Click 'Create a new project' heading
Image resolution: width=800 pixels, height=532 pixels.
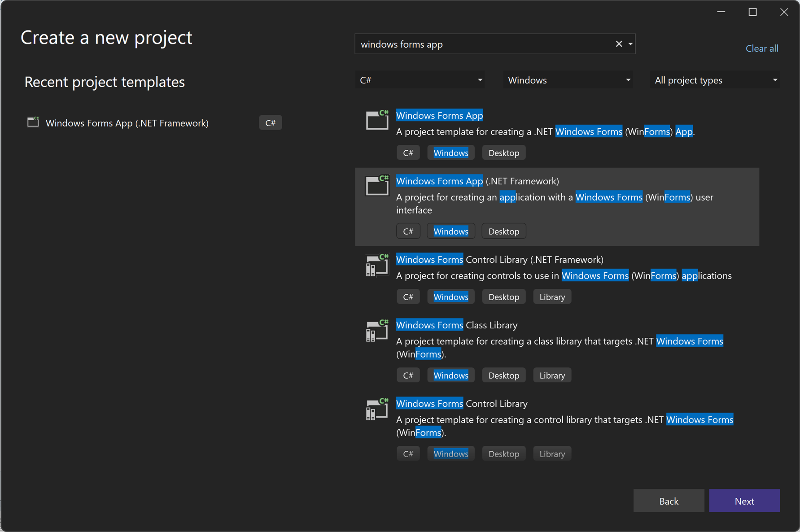pos(106,38)
